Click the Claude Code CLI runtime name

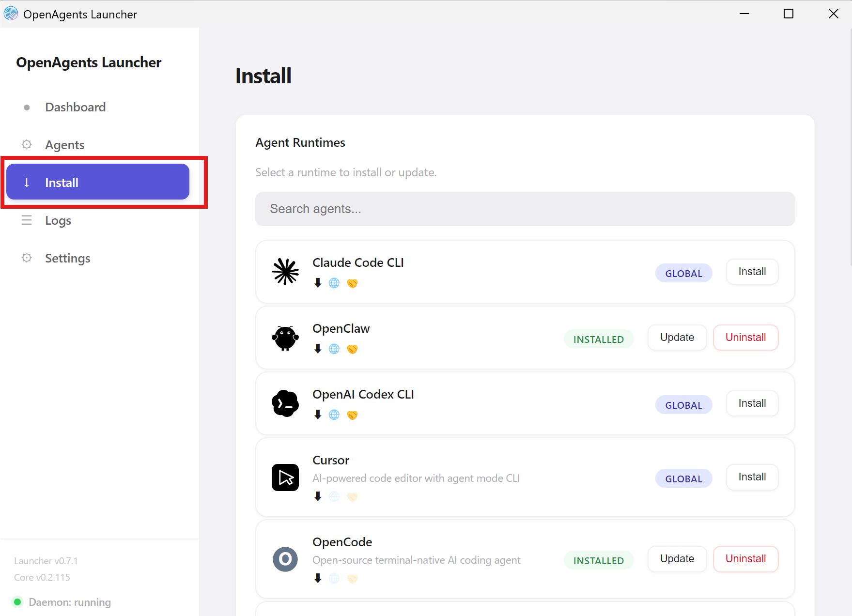point(358,262)
